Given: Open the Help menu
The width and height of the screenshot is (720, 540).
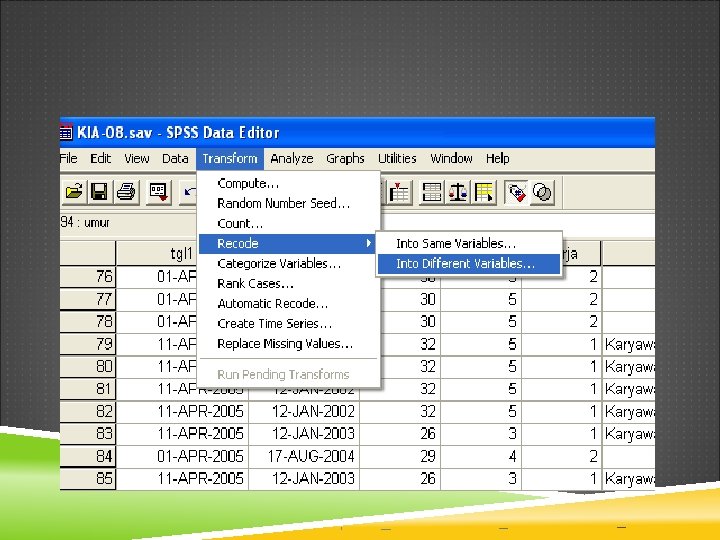Looking at the screenshot, I should [x=498, y=158].
